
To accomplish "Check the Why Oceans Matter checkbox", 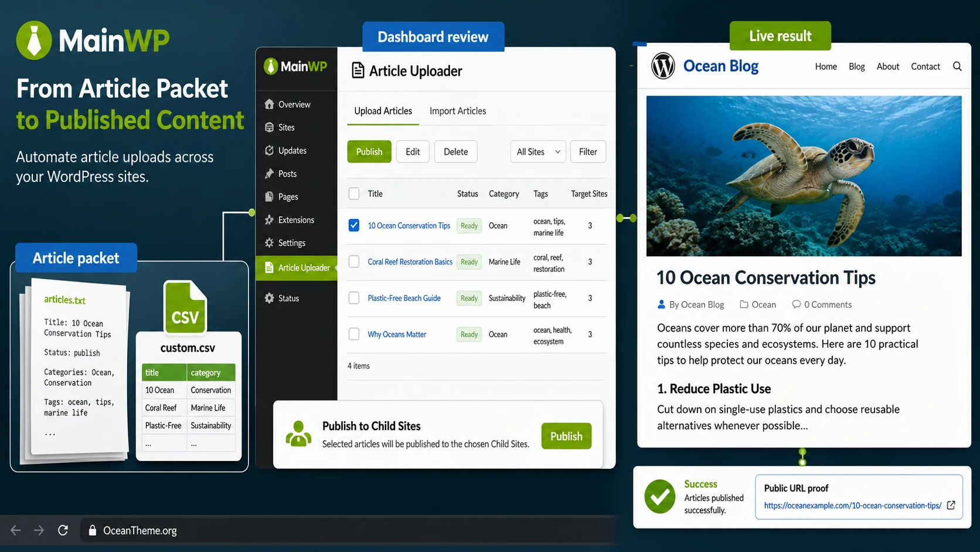I will point(354,334).
